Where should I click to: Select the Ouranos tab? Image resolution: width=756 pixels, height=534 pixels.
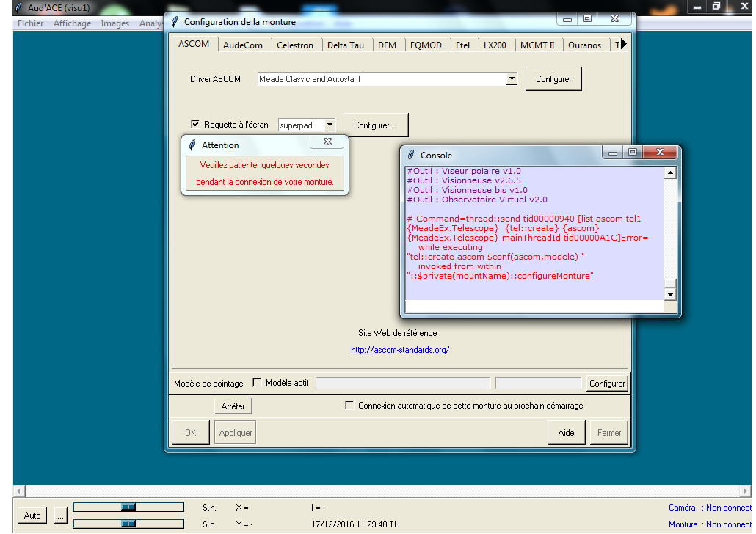584,45
